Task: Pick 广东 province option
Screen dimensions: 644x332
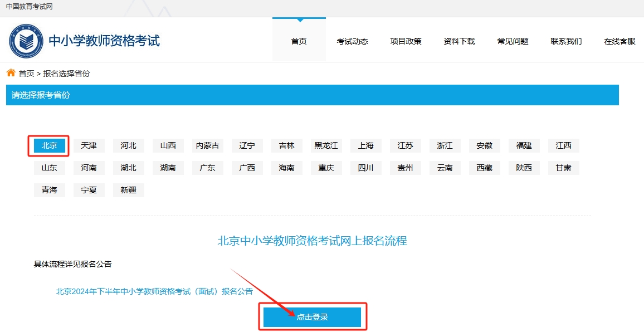Action: pyautogui.click(x=207, y=168)
